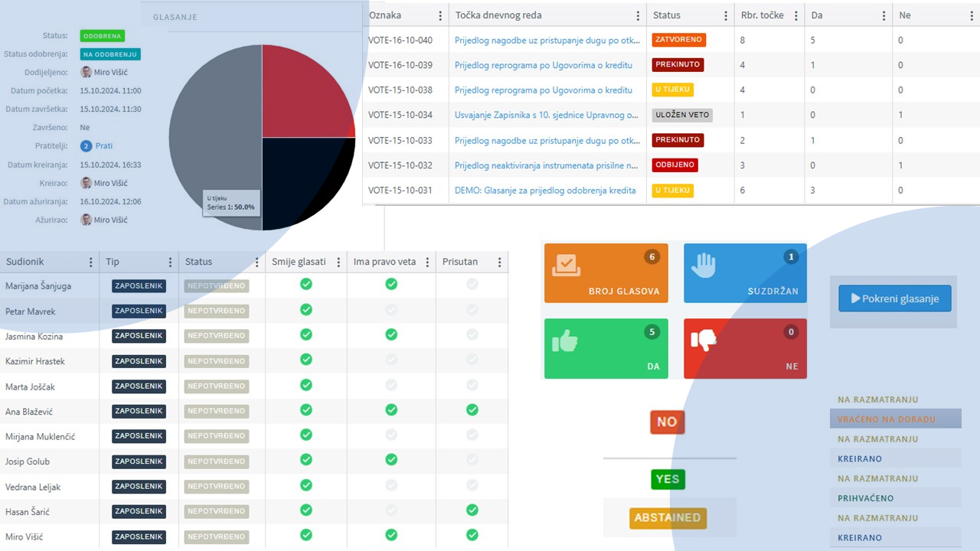
Task: Click the Broj glasova orange tile
Action: [606, 273]
